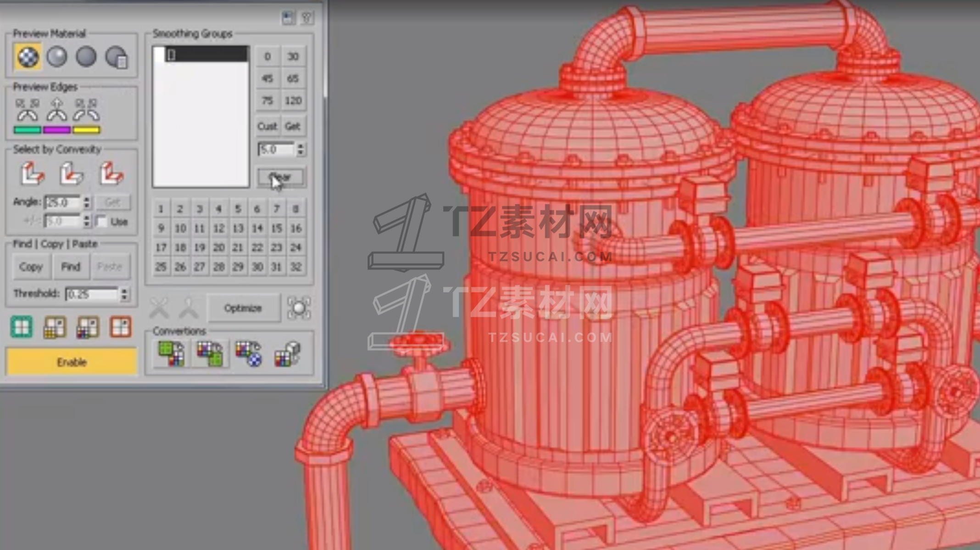Select checkered preview material sphere icon
The width and height of the screenshot is (980, 550).
(28, 57)
